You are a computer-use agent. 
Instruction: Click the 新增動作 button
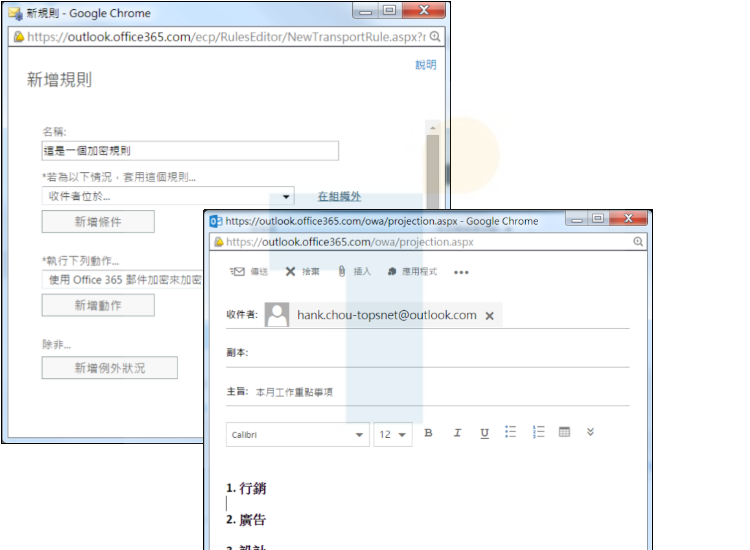pyautogui.click(x=98, y=305)
